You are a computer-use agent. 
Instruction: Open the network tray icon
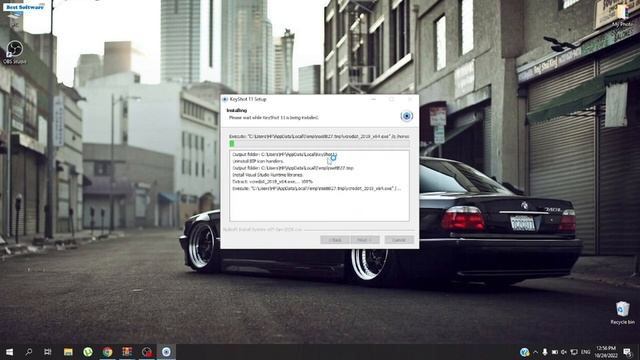tap(574, 352)
